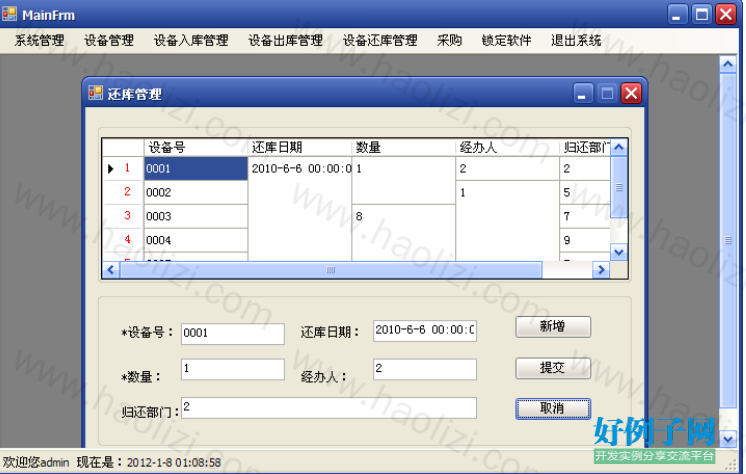Select row header number 4
The width and height of the screenshot is (746, 474).
[124, 240]
